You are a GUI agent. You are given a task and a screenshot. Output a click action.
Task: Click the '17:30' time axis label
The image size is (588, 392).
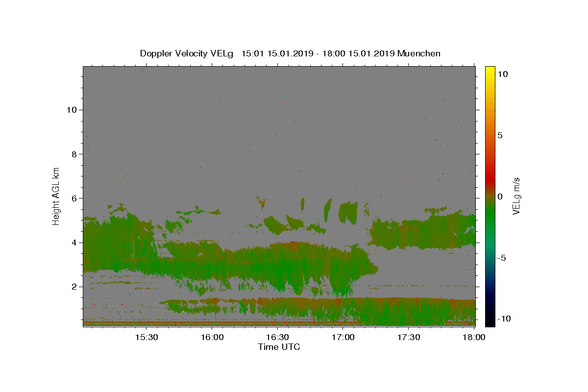pos(409,337)
